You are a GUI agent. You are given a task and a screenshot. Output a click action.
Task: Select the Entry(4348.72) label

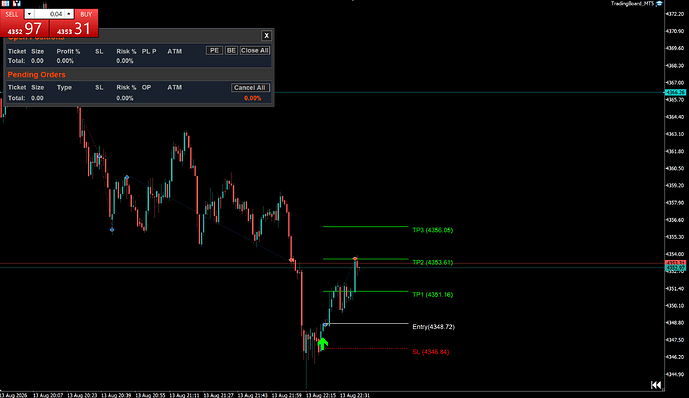(x=433, y=326)
